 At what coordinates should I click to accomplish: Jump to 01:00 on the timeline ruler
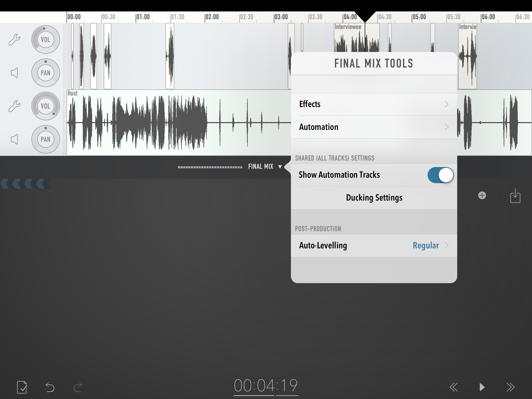click(x=143, y=17)
